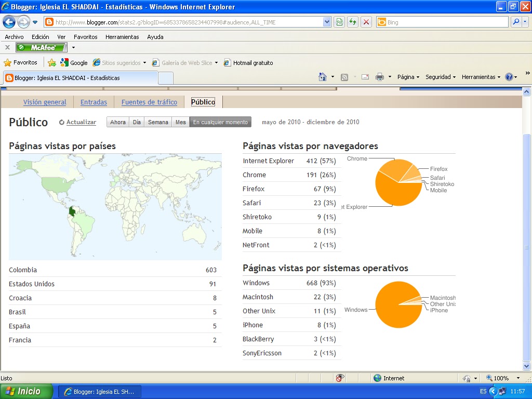Show more command bar chevron items

528,73
